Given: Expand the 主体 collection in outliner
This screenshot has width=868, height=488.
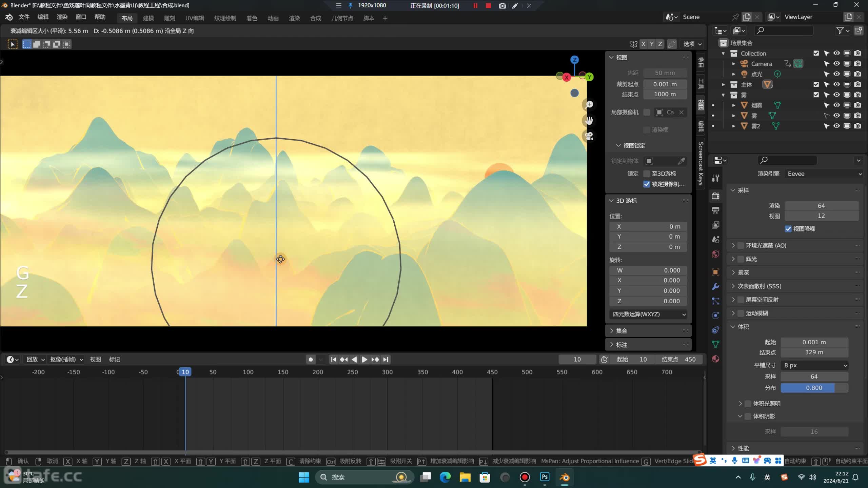Looking at the screenshot, I should 723,84.
